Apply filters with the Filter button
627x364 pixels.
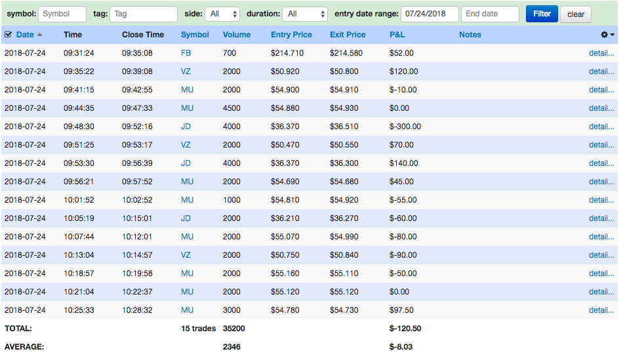tap(542, 14)
